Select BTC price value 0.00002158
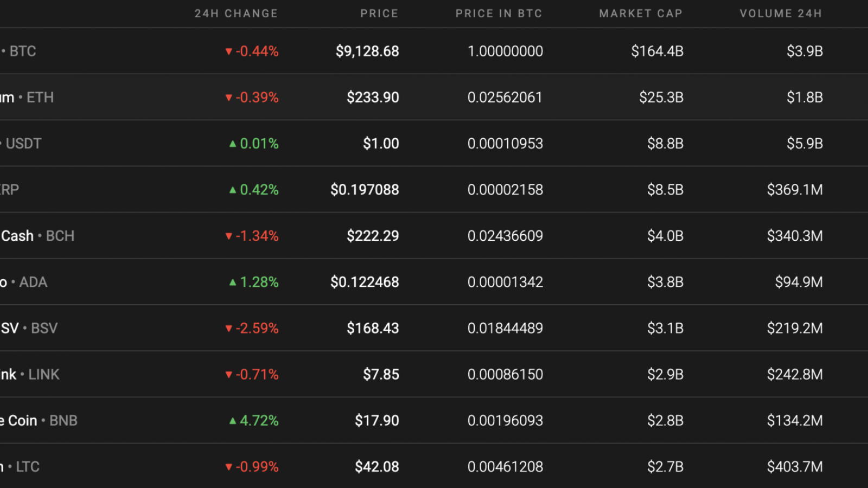The width and height of the screenshot is (868, 488). click(505, 189)
